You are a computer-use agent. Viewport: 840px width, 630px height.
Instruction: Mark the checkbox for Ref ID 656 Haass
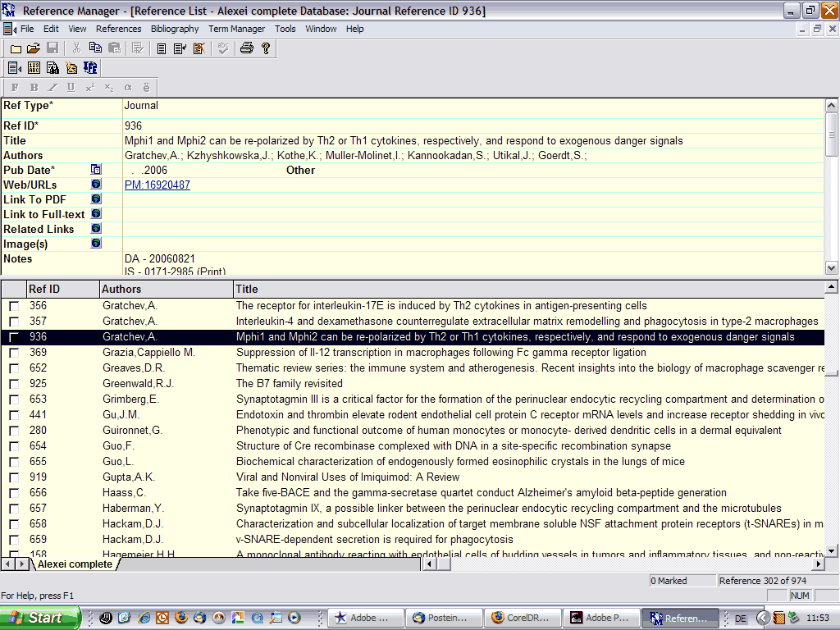coord(14,493)
